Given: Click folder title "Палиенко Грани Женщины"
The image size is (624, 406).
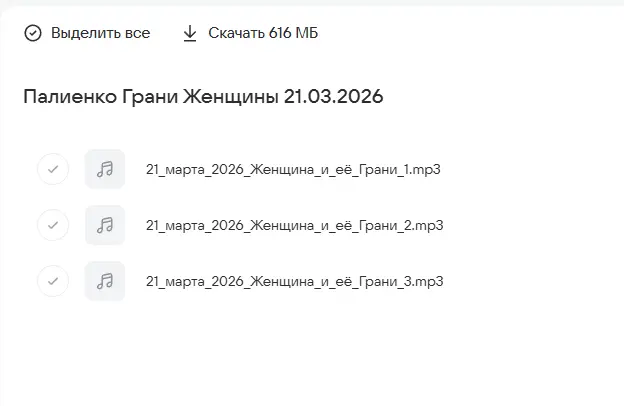Looking at the screenshot, I should click(x=150, y=97).
